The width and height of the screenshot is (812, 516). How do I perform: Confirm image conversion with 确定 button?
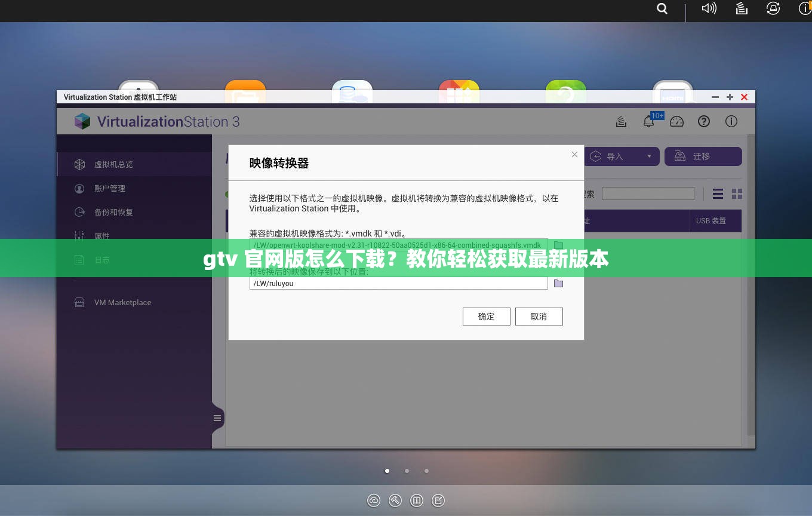(x=486, y=316)
